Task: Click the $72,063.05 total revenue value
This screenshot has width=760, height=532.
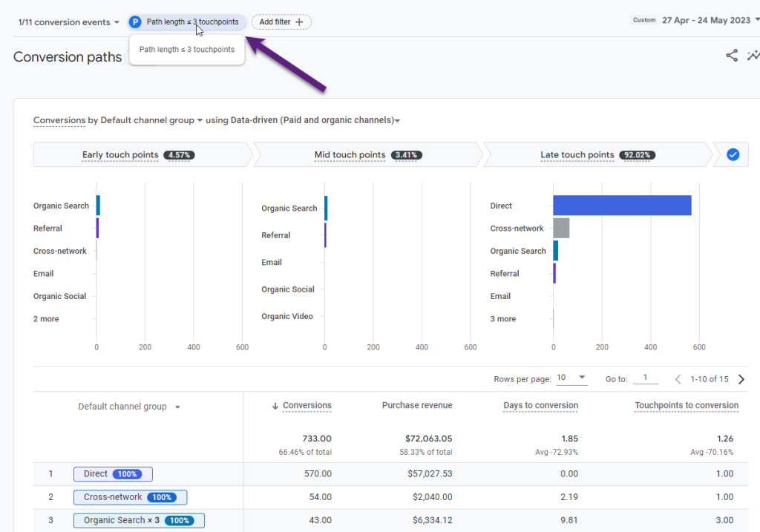Action: coord(429,439)
